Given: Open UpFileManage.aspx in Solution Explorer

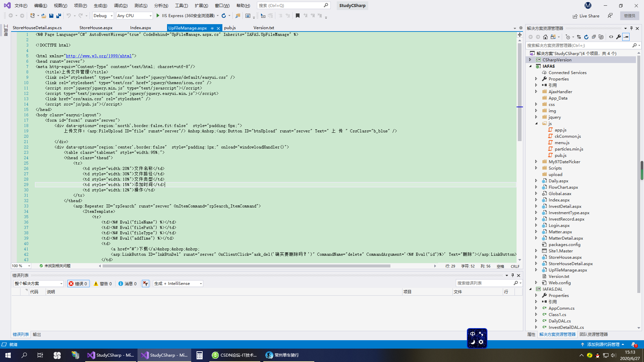Looking at the screenshot, I should pyautogui.click(x=568, y=270).
